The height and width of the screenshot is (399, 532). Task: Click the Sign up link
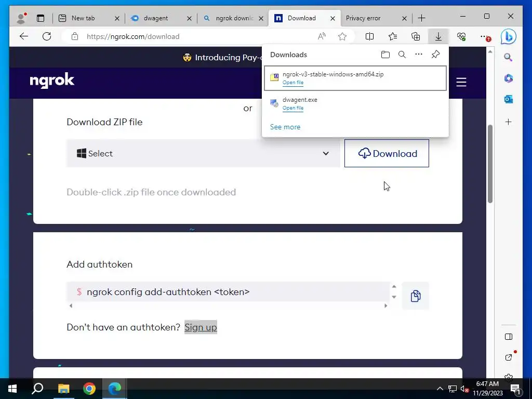(x=201, y=327)
